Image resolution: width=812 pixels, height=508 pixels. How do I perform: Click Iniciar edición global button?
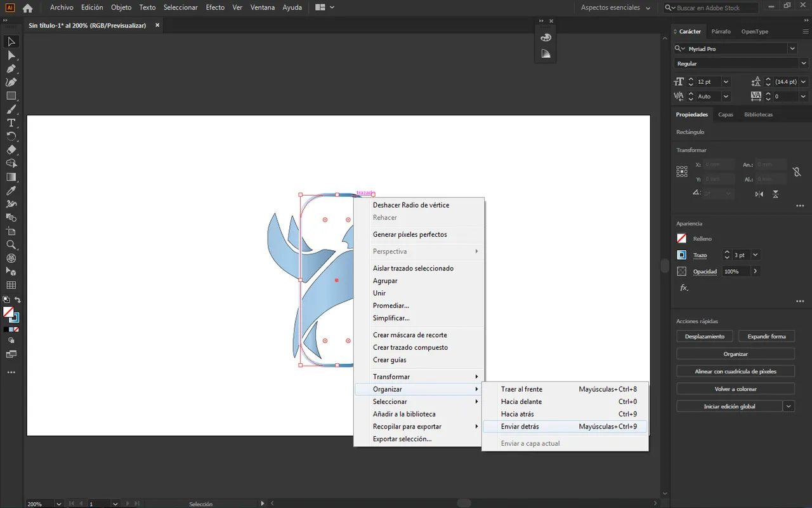[x=730, y=406]
